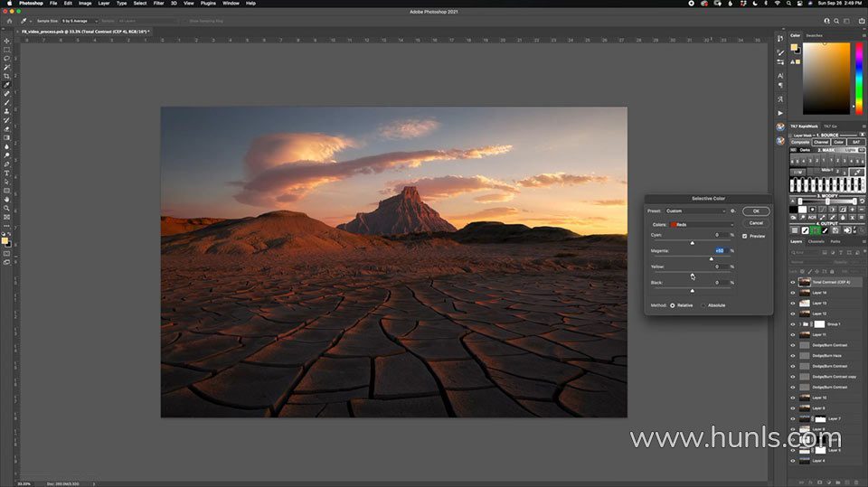Viewport: 868px width, 487px height.
Task: Select the Crop tool in the toolbar
Action: coord(6,76)
